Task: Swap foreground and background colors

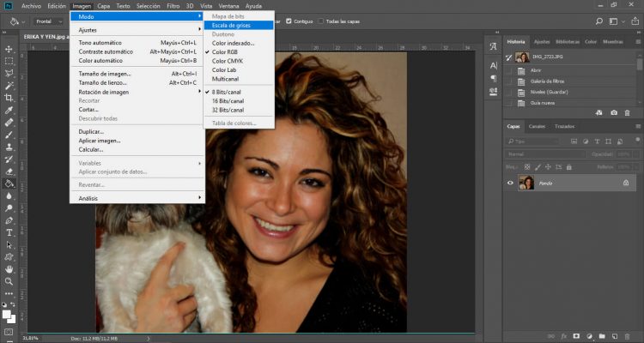Action: coord(13,305)
